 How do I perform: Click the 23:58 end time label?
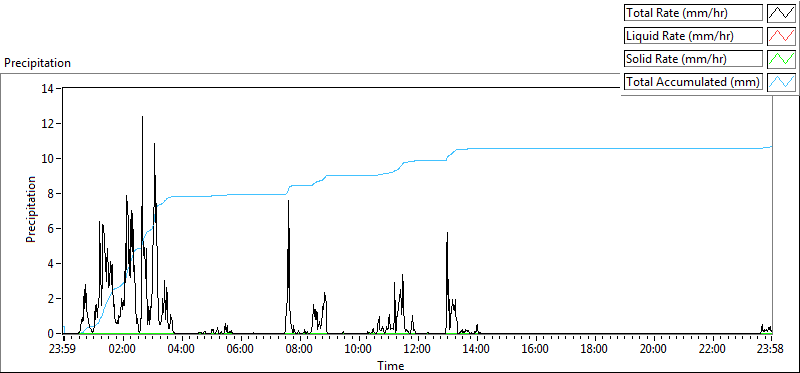tap(771, 349)
